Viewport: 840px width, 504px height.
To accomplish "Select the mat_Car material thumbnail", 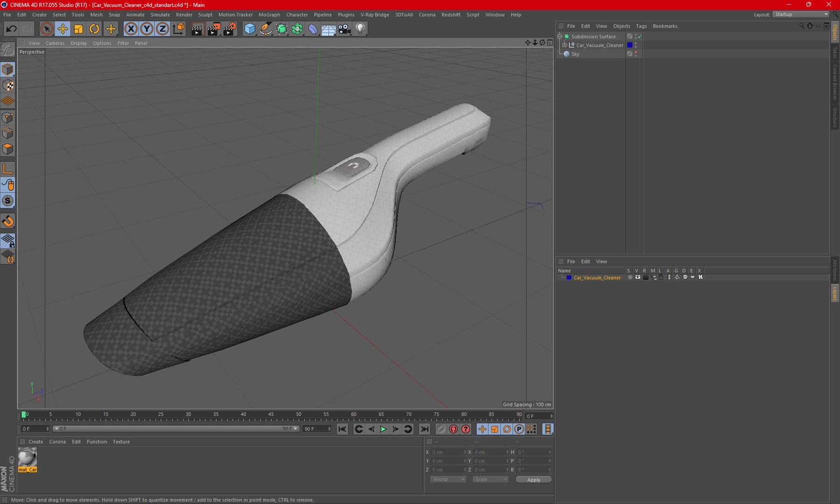I will click(x=28, y=460).
